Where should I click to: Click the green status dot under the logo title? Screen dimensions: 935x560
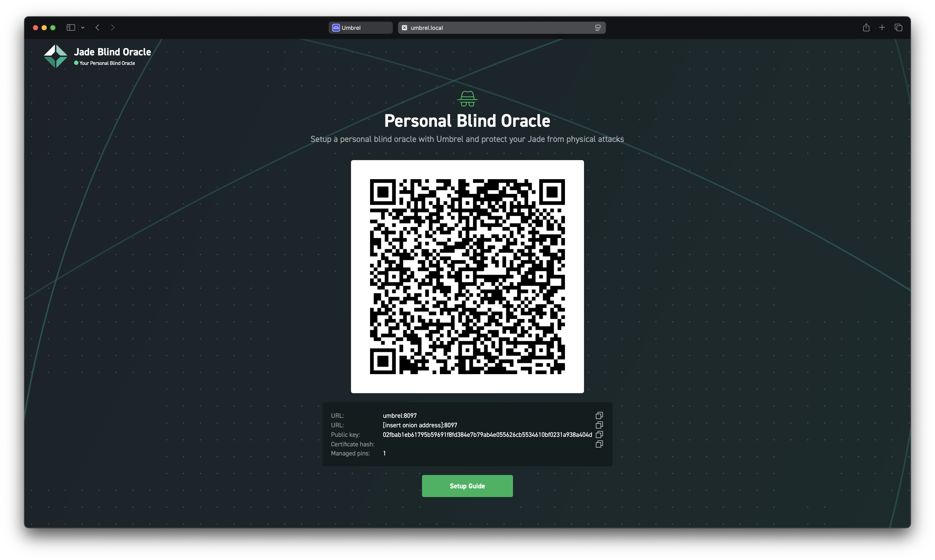pos(76,63)
